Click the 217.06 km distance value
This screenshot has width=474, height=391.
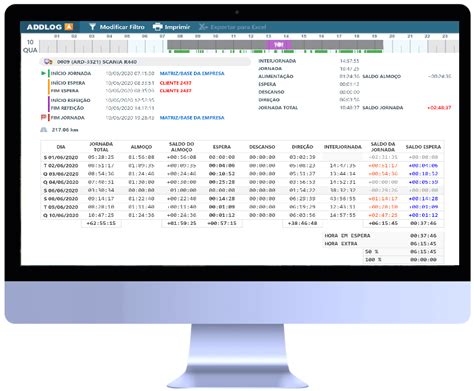click(x=65, y=130)
